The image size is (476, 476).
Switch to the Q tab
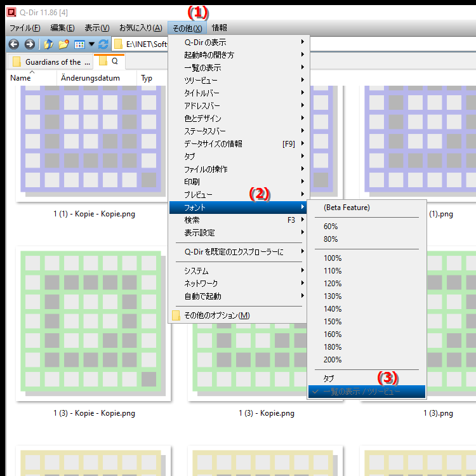coord(109,62)
